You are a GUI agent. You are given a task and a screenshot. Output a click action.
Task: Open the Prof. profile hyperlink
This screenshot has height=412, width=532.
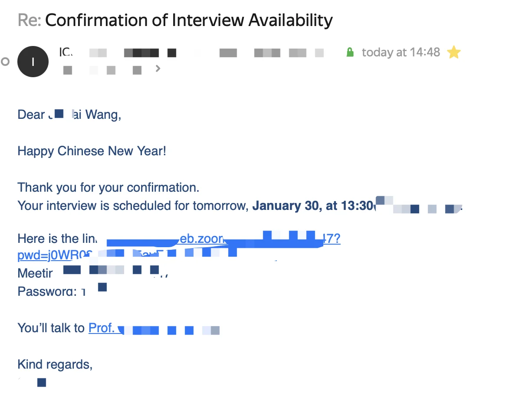[x=154, y=328]
